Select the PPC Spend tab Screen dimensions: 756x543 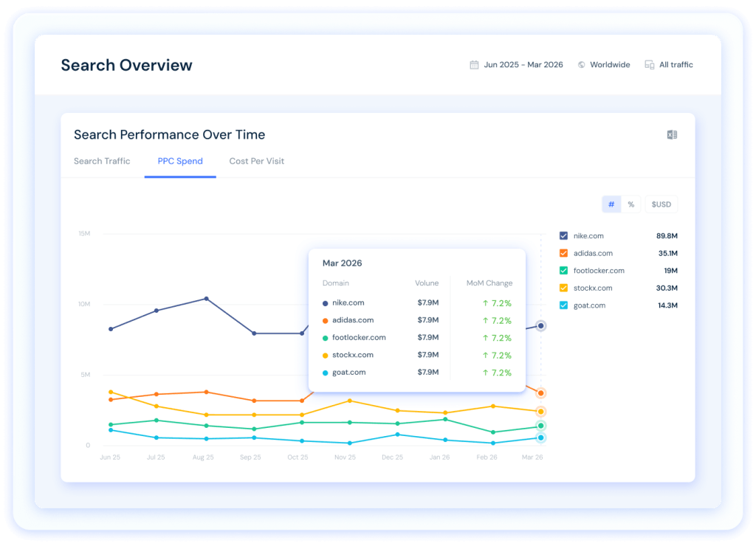(180, 161)
